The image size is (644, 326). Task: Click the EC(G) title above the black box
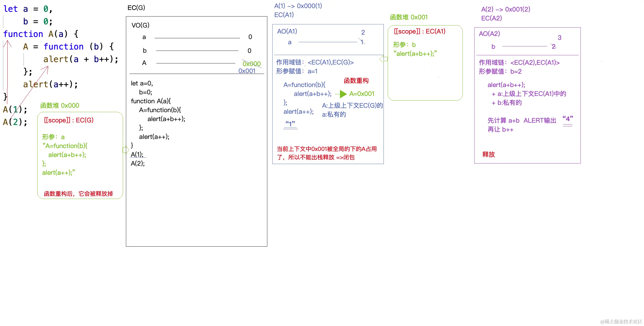136,8
